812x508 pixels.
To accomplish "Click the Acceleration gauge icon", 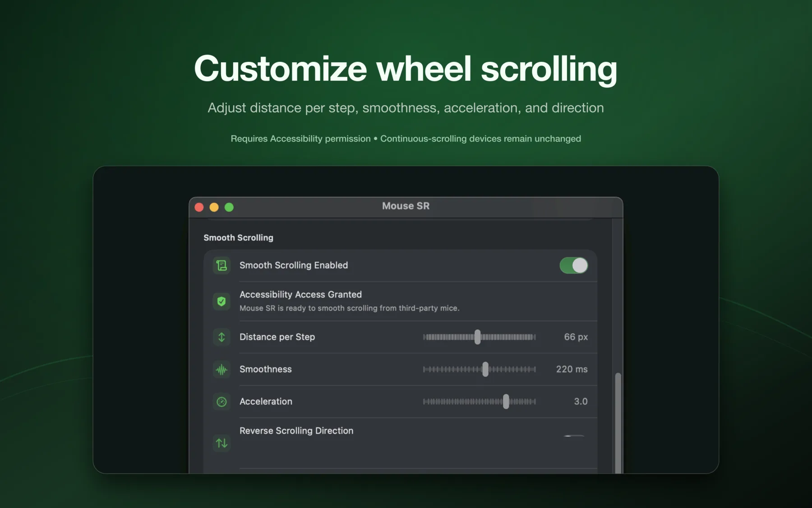I will (x=221, y=401).
